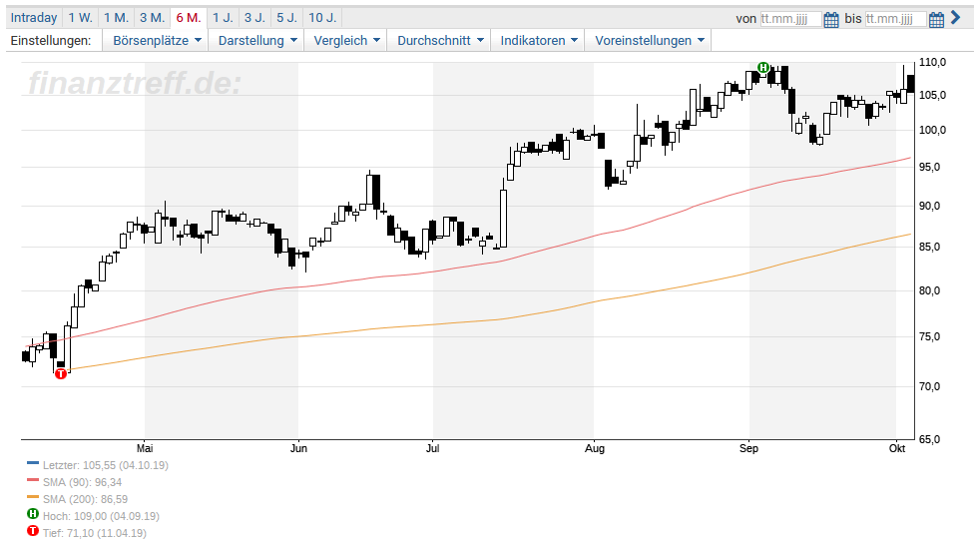
Task: Click the green H high marker on chart
Action: pyautogui.click(x=763, y=68)
